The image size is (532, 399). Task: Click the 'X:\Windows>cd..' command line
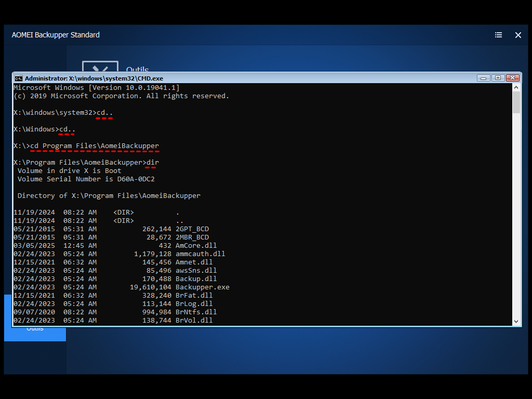coord(45,129)
